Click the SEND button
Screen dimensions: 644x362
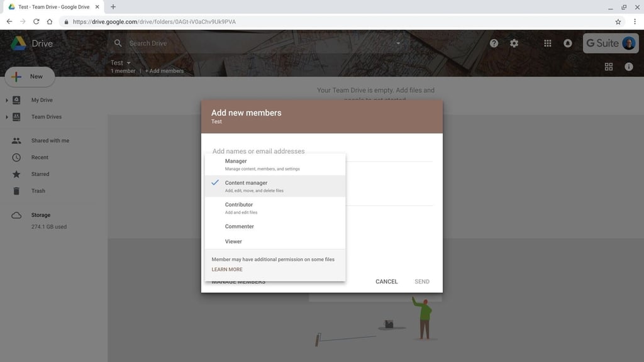tap(422, 281)
